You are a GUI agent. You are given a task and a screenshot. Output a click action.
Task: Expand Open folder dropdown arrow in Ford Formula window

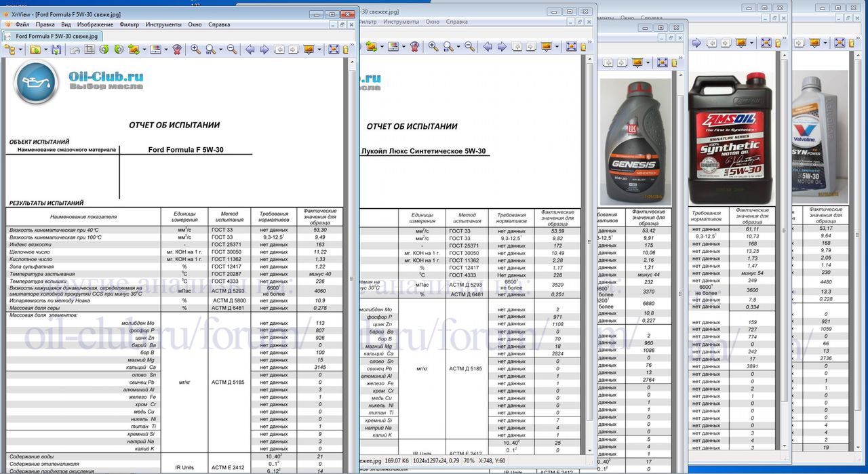tap(45, 50)
